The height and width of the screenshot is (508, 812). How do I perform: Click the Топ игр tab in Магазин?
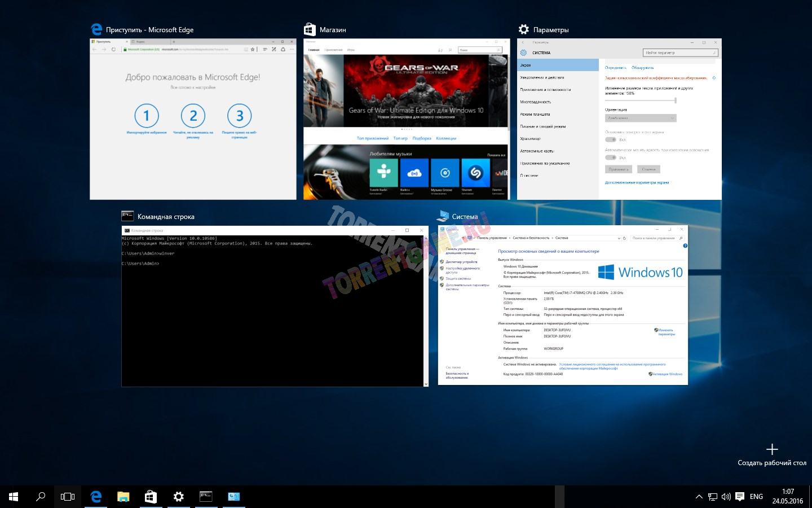coord(400,138)
